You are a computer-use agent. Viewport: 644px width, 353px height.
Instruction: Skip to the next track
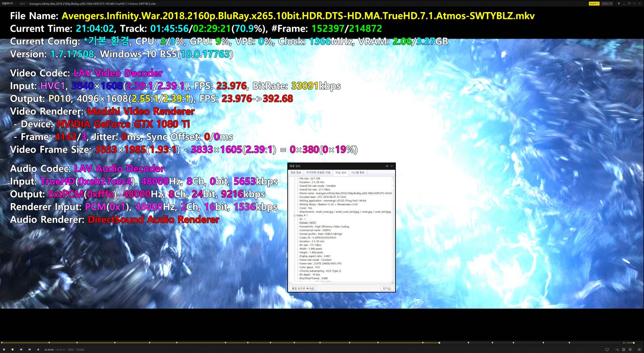pyautogui.click(x=29, y=349)
